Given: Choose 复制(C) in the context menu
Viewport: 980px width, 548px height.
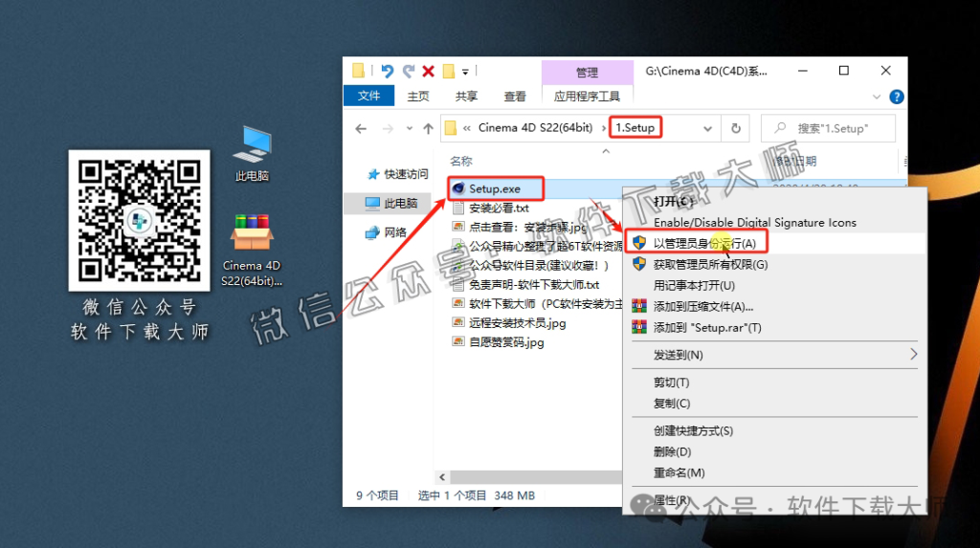Looking at the screenshot, I should [672, 404].
